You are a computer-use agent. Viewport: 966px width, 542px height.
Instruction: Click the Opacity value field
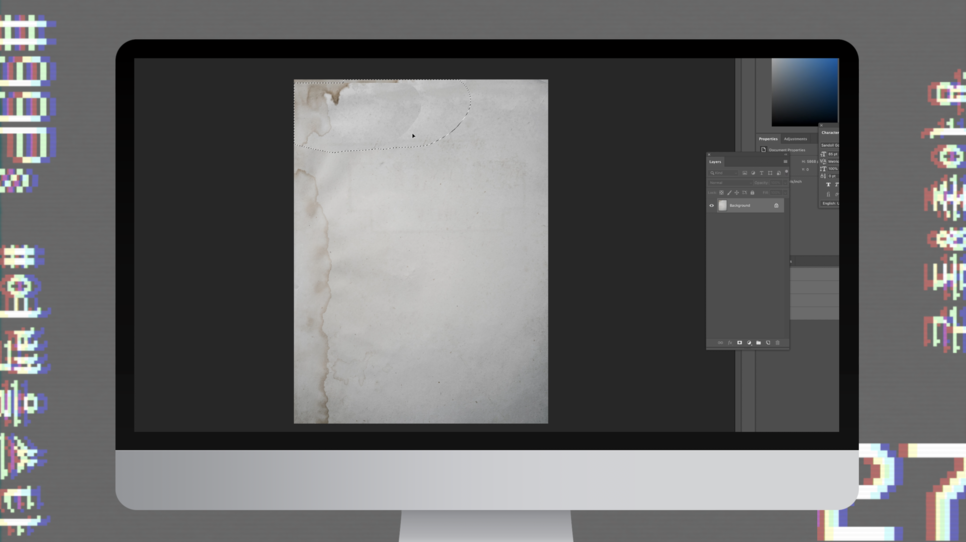tap(776, 183)
